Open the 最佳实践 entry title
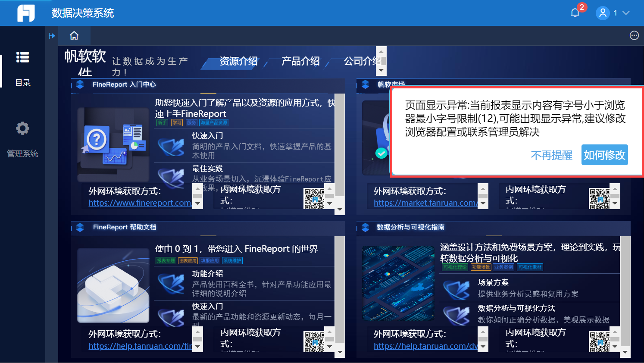 coord(208,169)
